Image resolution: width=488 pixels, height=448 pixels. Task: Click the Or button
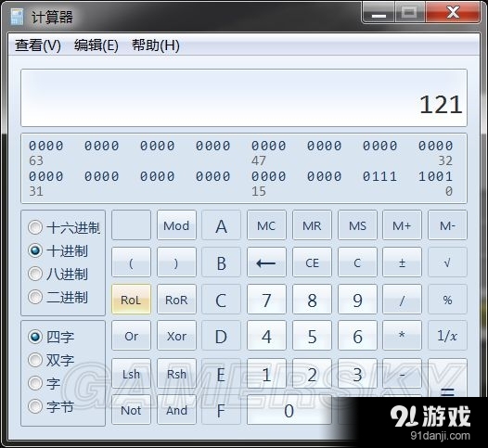click(131, 336)
